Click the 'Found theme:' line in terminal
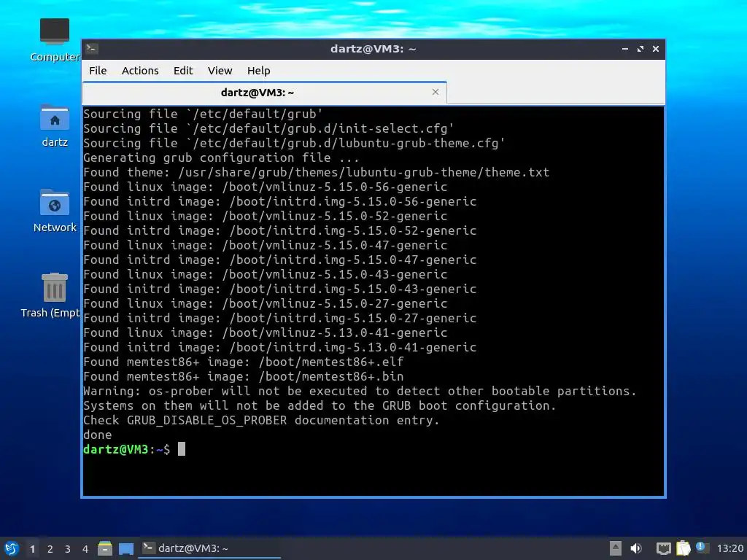747x560 pixels. click(x=317, y=172)
